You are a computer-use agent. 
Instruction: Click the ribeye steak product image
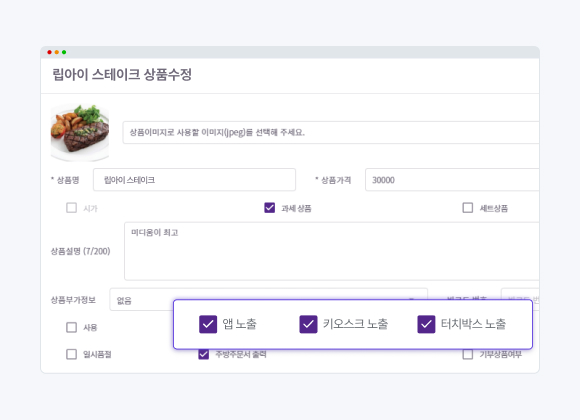point(80,132)
